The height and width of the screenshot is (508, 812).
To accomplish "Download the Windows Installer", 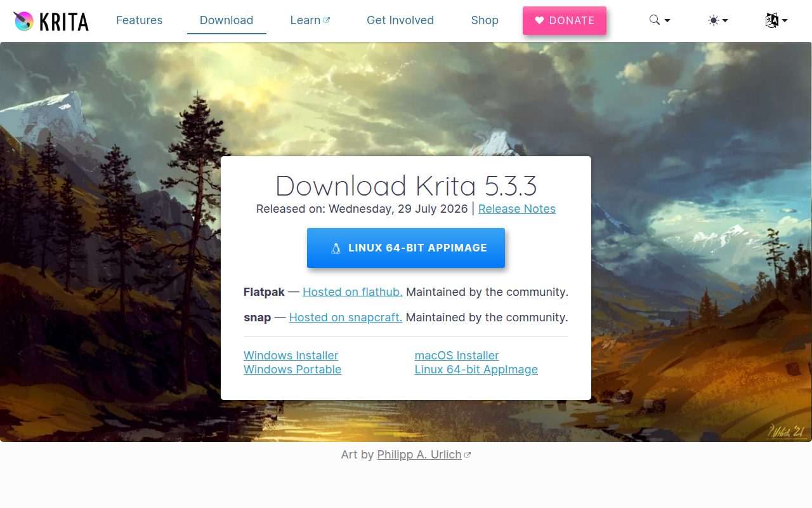I will [x=291, y=356].
